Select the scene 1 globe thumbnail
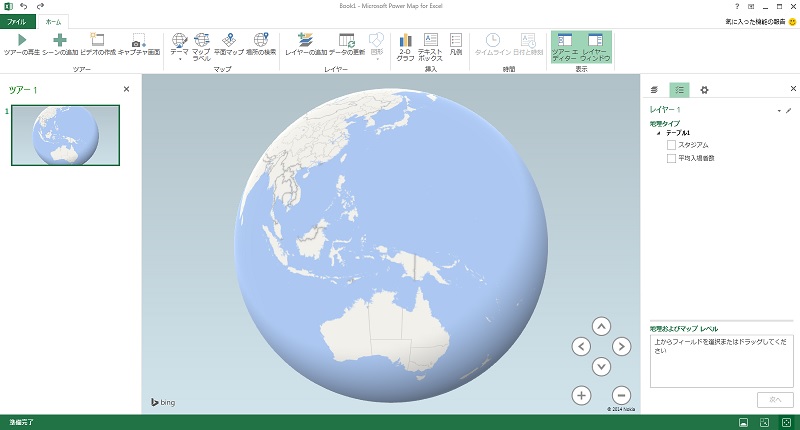Viewport: 800px width, 430px height. point(65,135)
